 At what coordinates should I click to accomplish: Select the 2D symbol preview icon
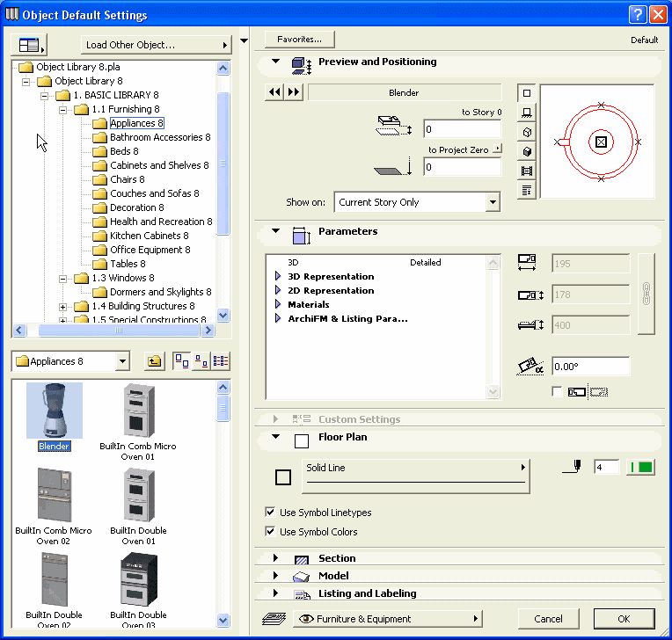pos(527,92)
